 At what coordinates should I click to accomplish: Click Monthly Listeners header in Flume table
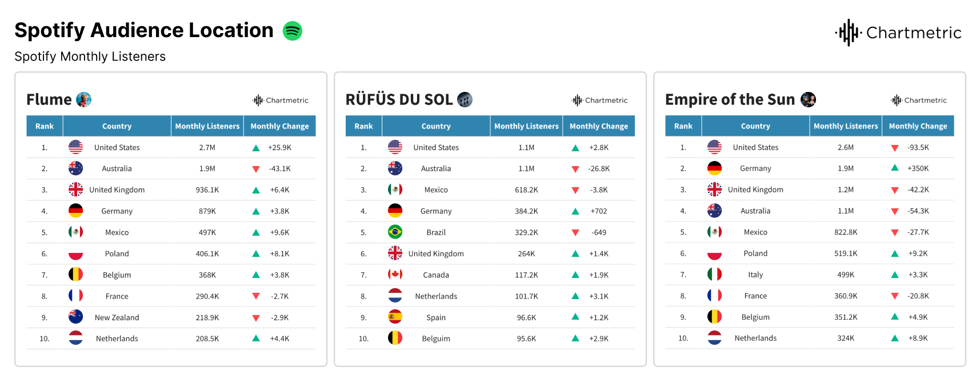tap(207, 126)
